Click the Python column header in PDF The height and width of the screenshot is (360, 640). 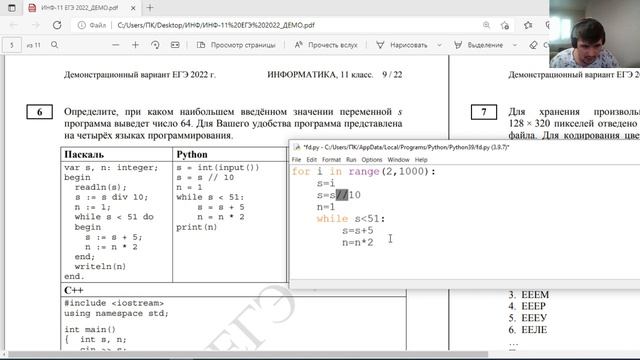pyautogui.click(x=192, y=154)
